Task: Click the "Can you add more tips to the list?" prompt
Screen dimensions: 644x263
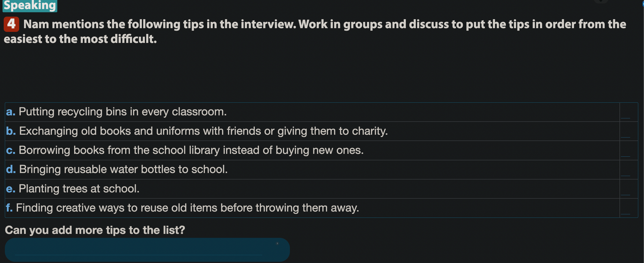Action: pyautogui.click(x=95, y=230)
